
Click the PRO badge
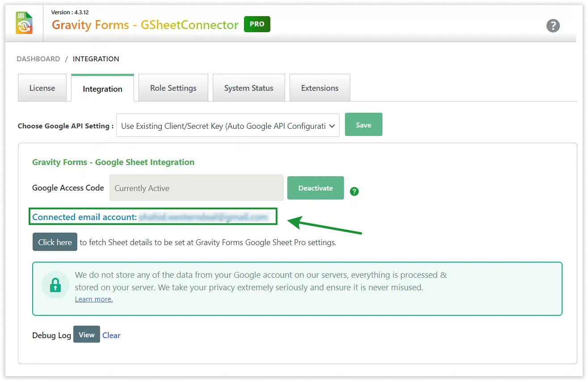click(x=257, y=24)
